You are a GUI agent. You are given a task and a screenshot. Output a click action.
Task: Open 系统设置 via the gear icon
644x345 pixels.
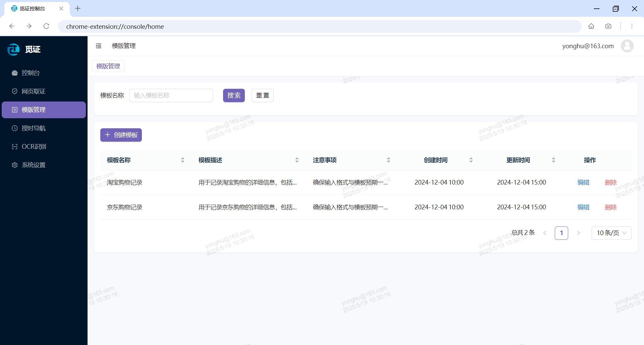pyautogui.click(x=14, y=165)
